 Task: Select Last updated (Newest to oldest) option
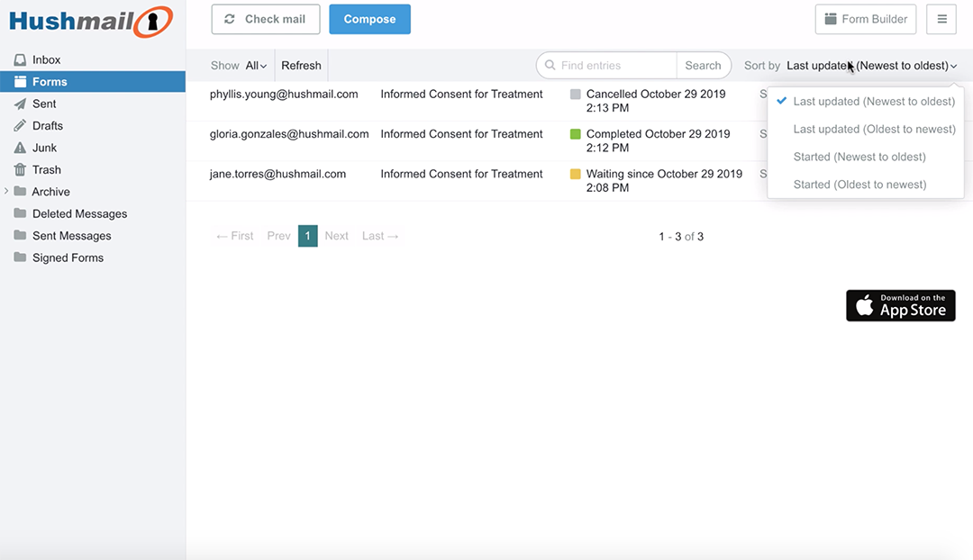point(873,102)
